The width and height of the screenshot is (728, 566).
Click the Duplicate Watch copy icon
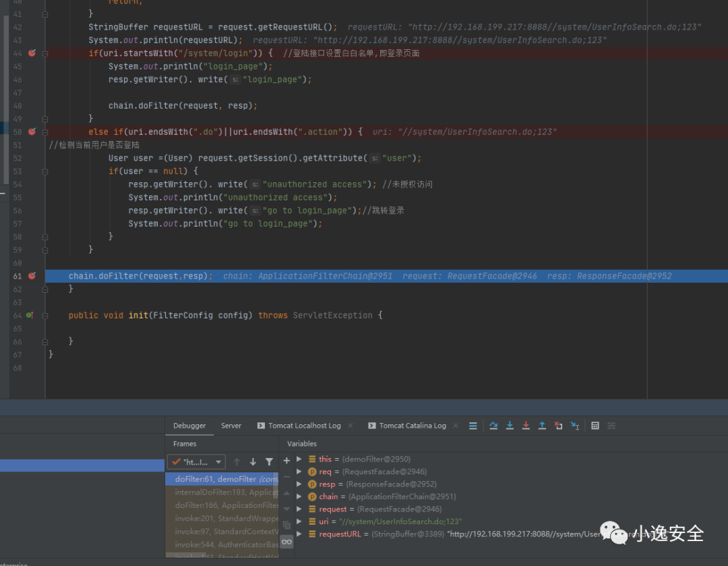pos(286,525)
